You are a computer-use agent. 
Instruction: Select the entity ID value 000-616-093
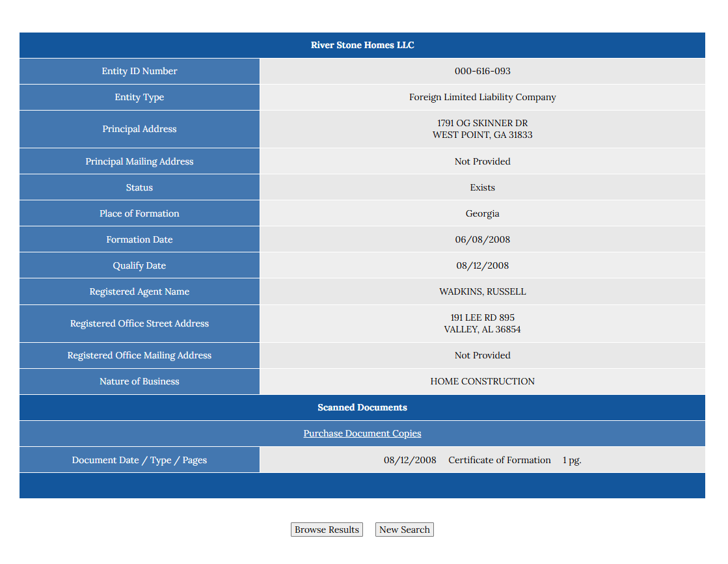pyautogui.click(x=482, y=71)
